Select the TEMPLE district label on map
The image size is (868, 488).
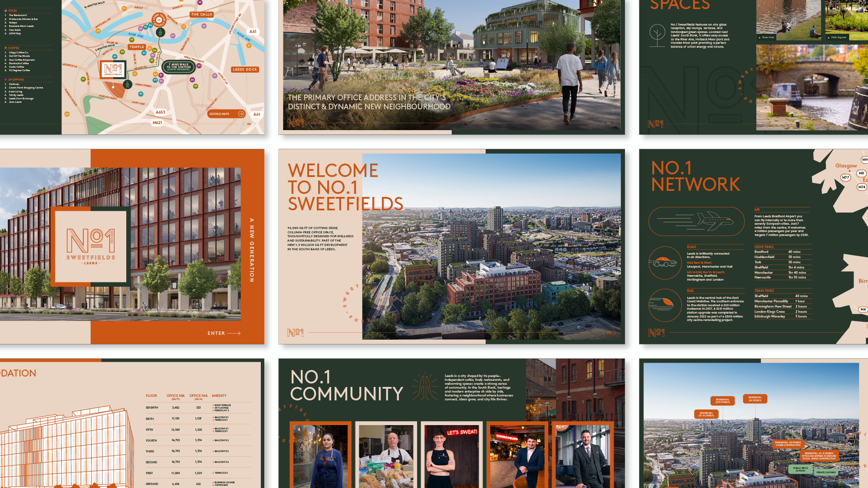[x=137, y=47]
